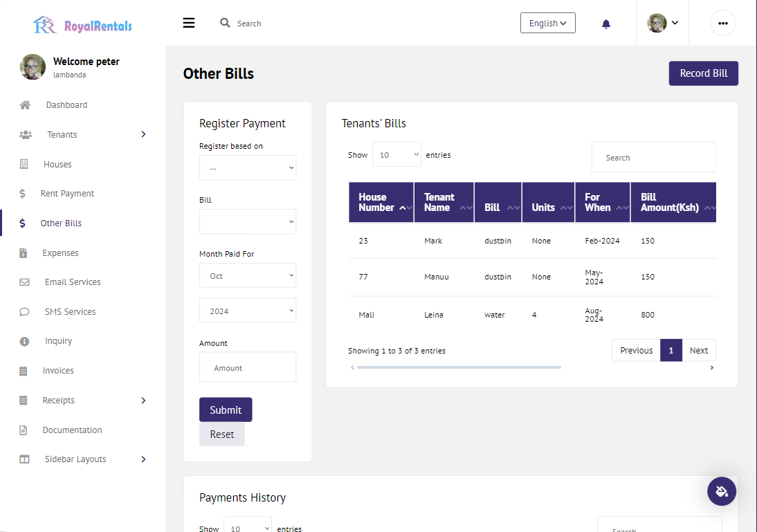Viewport: 757px width, 532px height.
Task: Open the English language dropdown
Action: [548, 23]
